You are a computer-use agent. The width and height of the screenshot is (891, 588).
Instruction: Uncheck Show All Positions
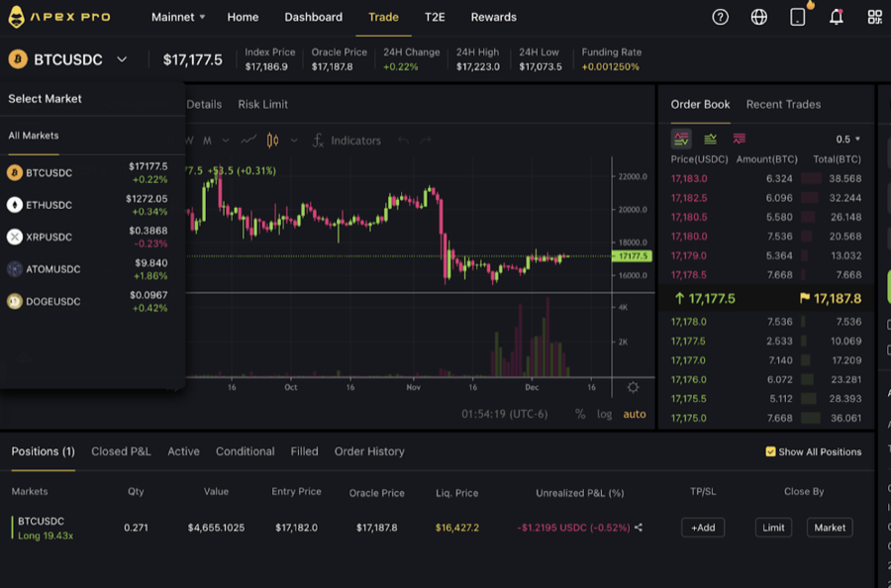click(x=769, y=451)
